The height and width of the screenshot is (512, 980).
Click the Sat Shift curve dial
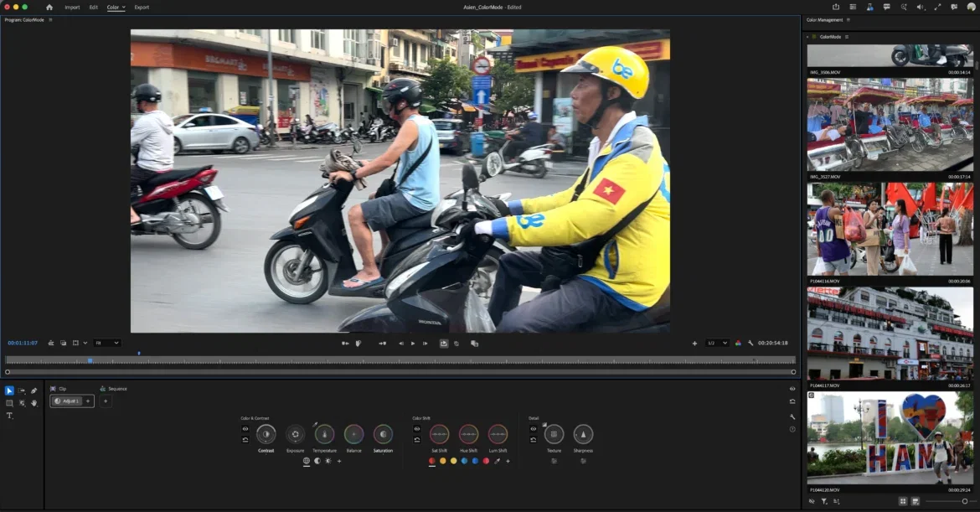pyautogui.click(x=440, y=434)
